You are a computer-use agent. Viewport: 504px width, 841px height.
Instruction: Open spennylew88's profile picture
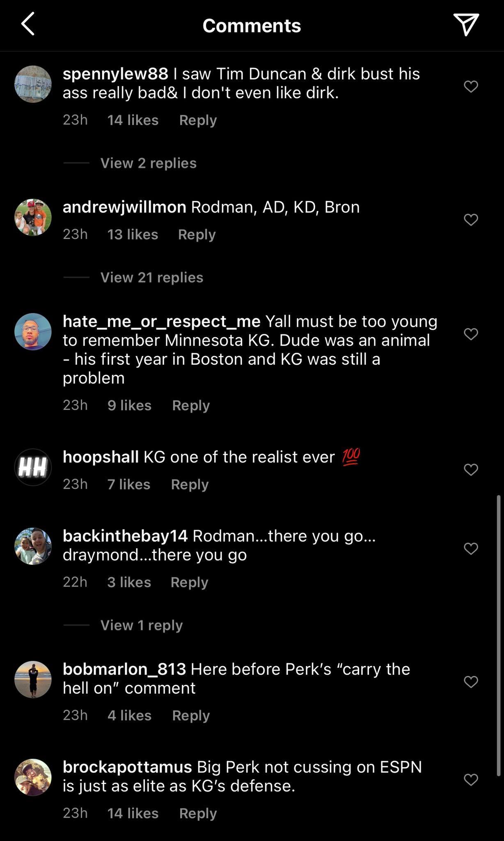click(x=33, y=84)
